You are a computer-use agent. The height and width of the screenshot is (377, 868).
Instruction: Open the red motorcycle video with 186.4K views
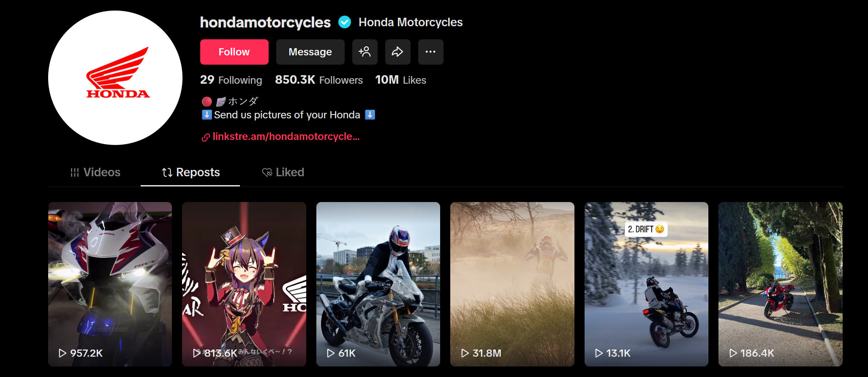pos(781,284)
